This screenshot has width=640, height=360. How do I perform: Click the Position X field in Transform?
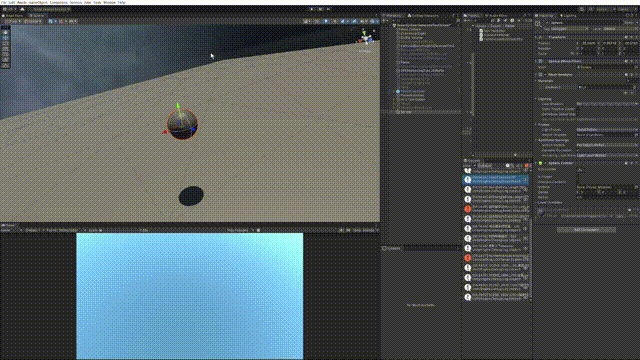coord(588,43)
